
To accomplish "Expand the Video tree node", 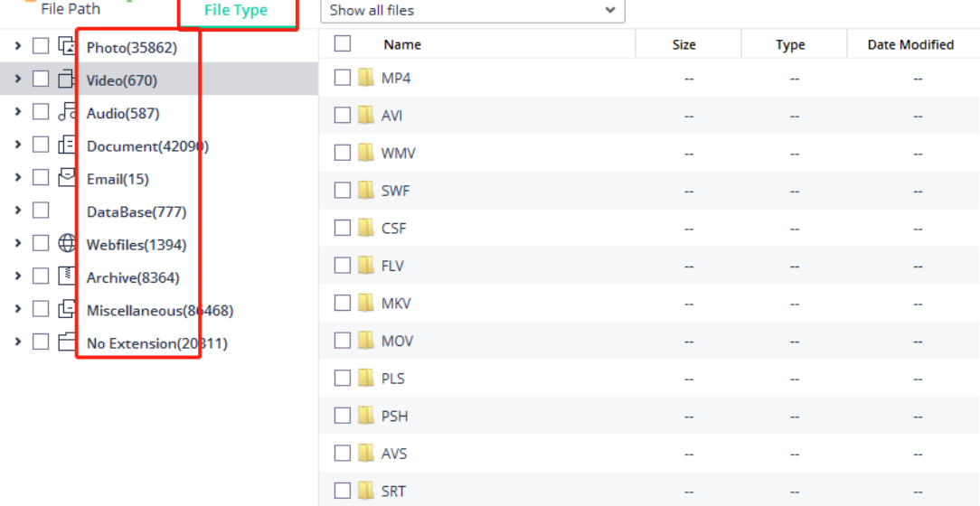I will [17, 80].
